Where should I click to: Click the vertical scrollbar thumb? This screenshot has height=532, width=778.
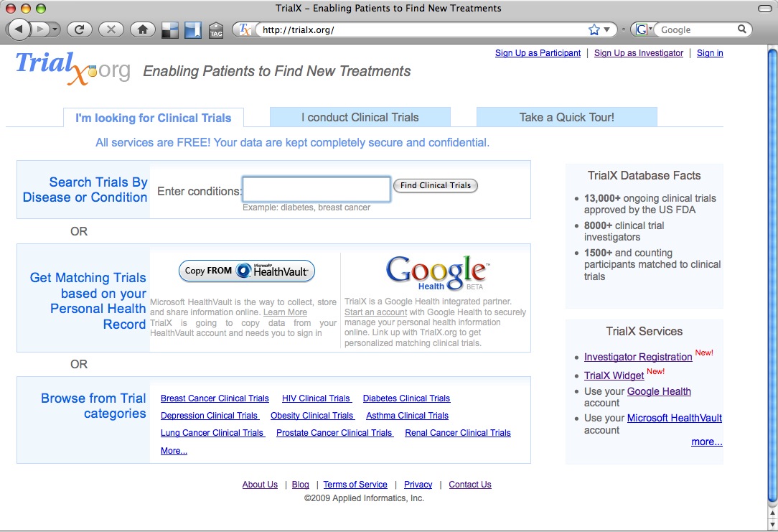click(x=772, y=276)
